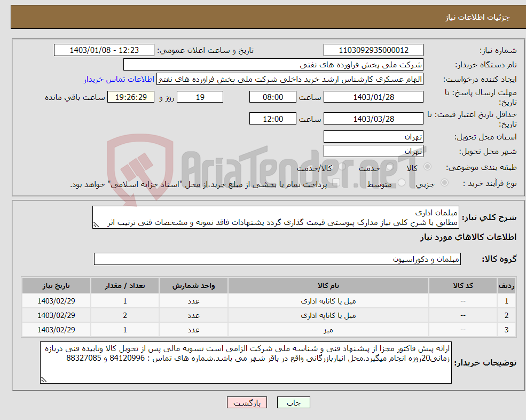
Task: Select the خدمت radio button
Action: tap(389, 167)
